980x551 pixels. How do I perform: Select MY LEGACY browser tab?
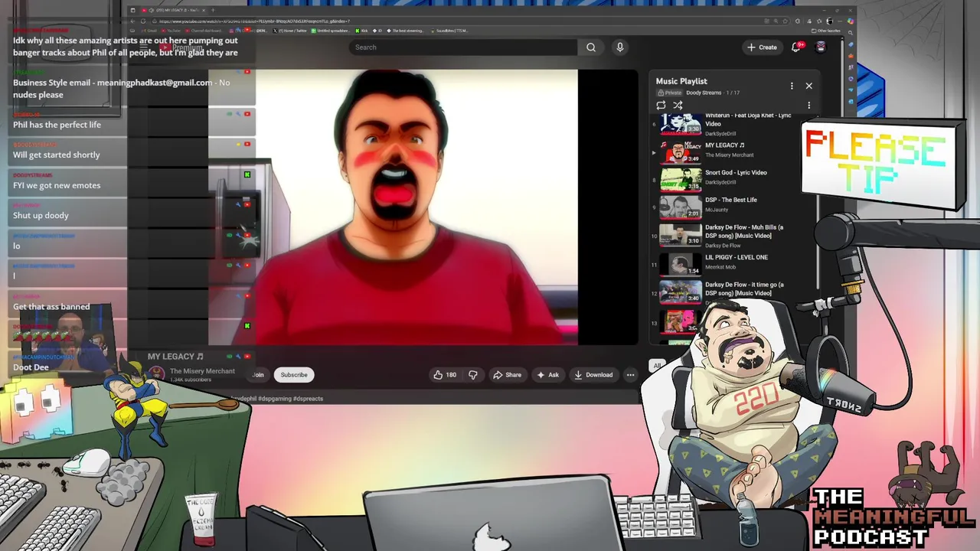point(173,10)
